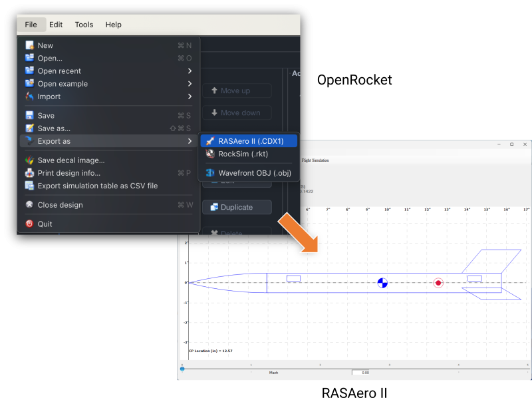Move the Mach slider handle in RASAero II
Image resolution: width=532 pixels, height=410 pixels.
[x=182, y=369]
